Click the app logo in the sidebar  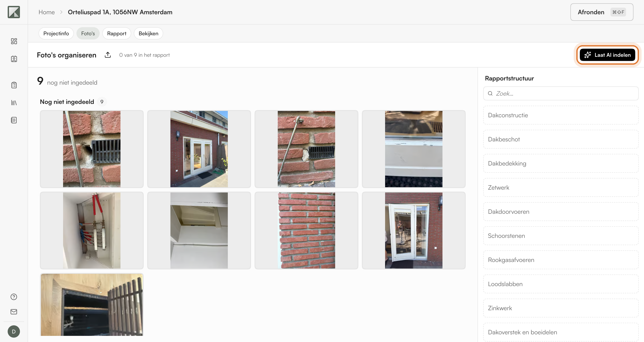[14, 12]
